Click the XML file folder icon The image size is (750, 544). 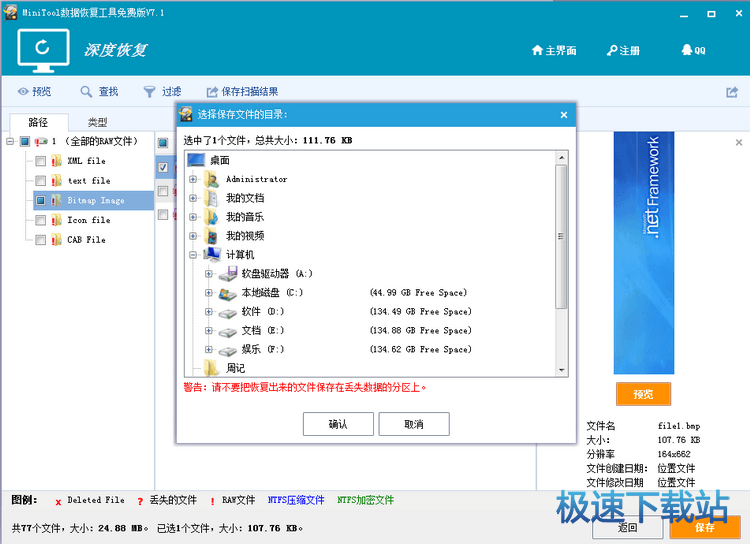pos(56,161)
